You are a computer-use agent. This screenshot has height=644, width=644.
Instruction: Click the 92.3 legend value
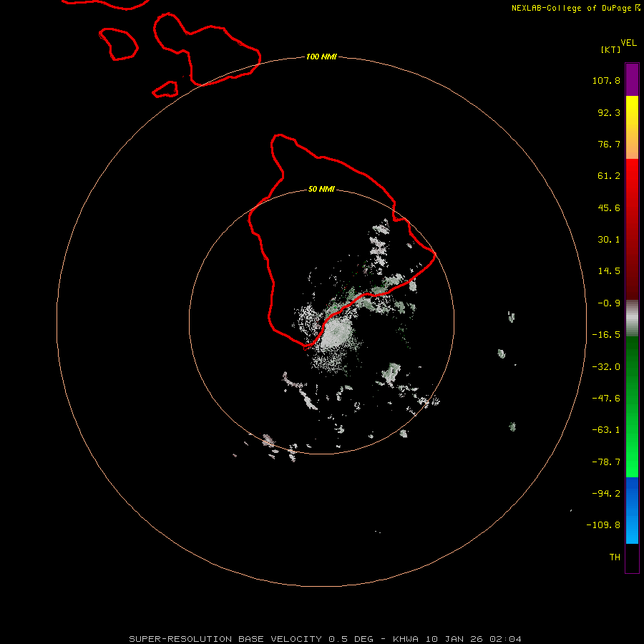(x=609, y=112)
